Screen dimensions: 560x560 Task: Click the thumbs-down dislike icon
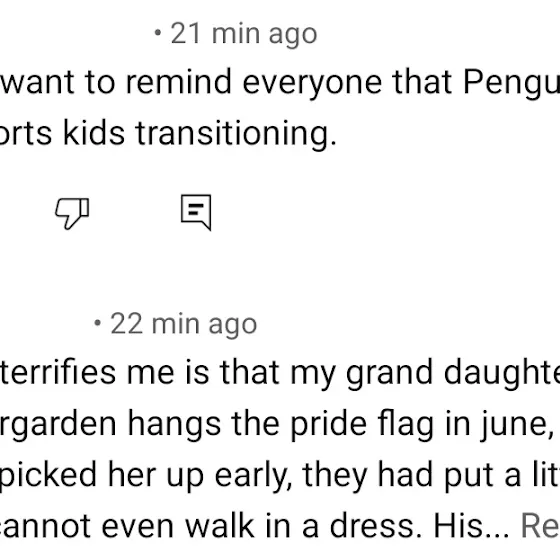[x=72, y=213]
